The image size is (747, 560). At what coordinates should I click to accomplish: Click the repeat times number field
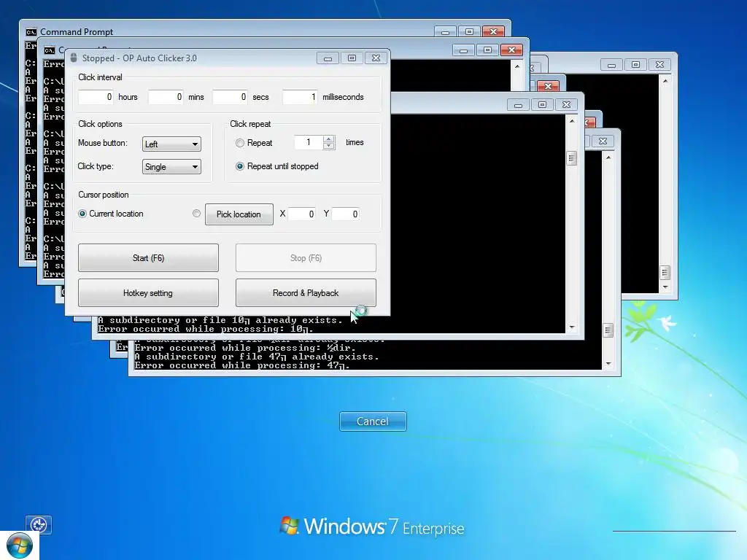pos(309,142)
